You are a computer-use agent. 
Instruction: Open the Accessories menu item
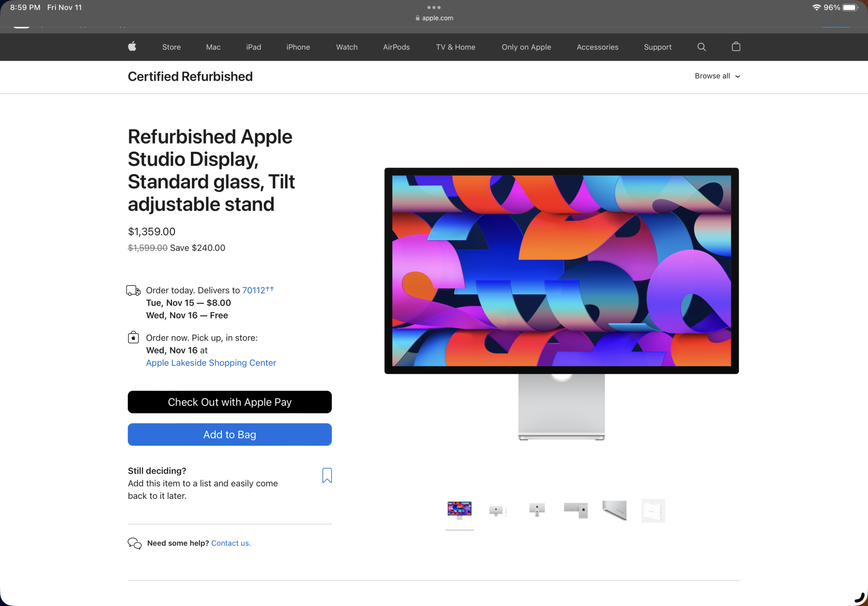pos(597,47)
